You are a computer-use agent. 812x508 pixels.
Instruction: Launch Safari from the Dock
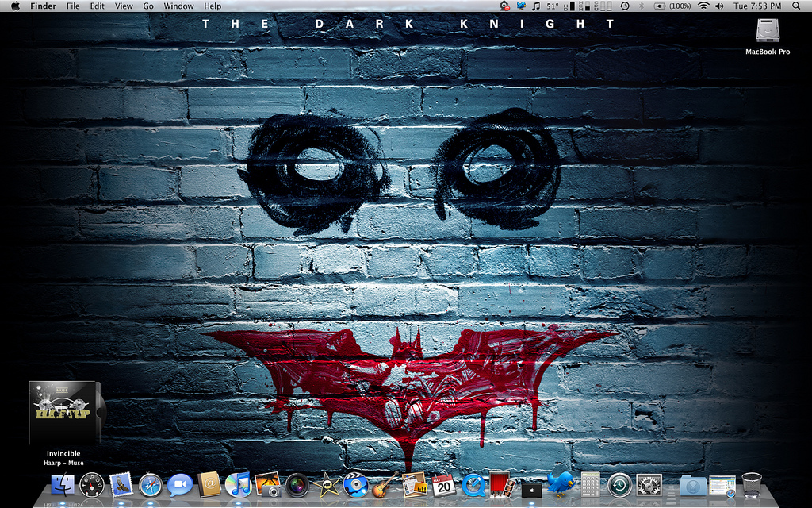pyautogui.click(x=150, y=485)
